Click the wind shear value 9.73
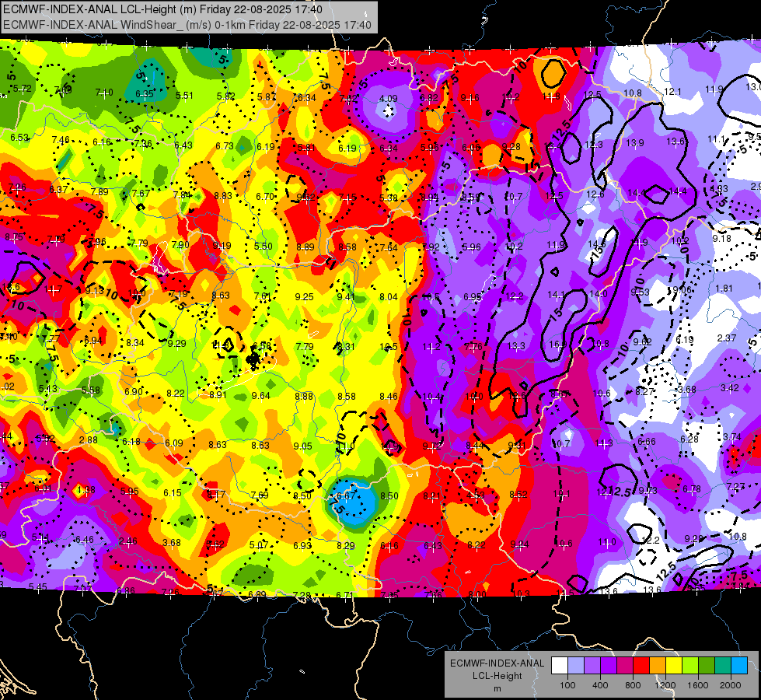Screen dimensions: 761x700 (x=648, y=491)
